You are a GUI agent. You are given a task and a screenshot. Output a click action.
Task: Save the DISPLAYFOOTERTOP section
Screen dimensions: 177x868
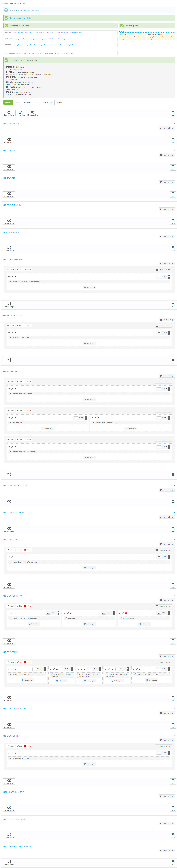pyautogui.click(x=173, y=642)
